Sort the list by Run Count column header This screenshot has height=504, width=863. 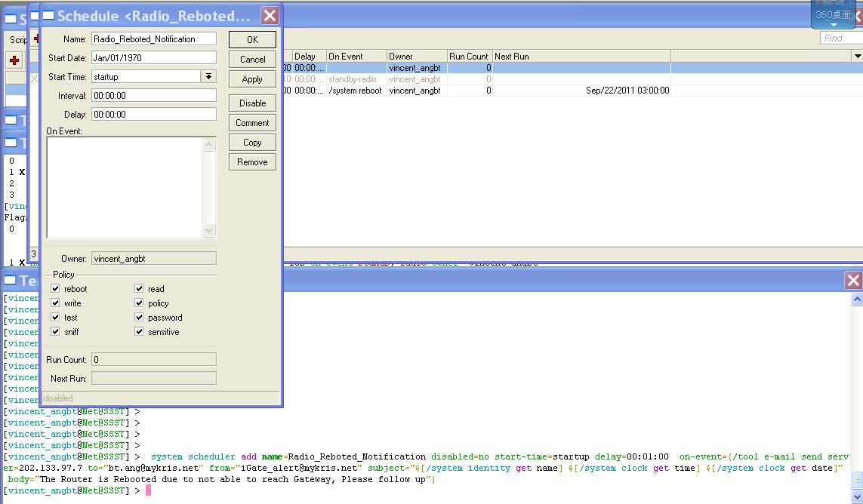pos(470,56)
